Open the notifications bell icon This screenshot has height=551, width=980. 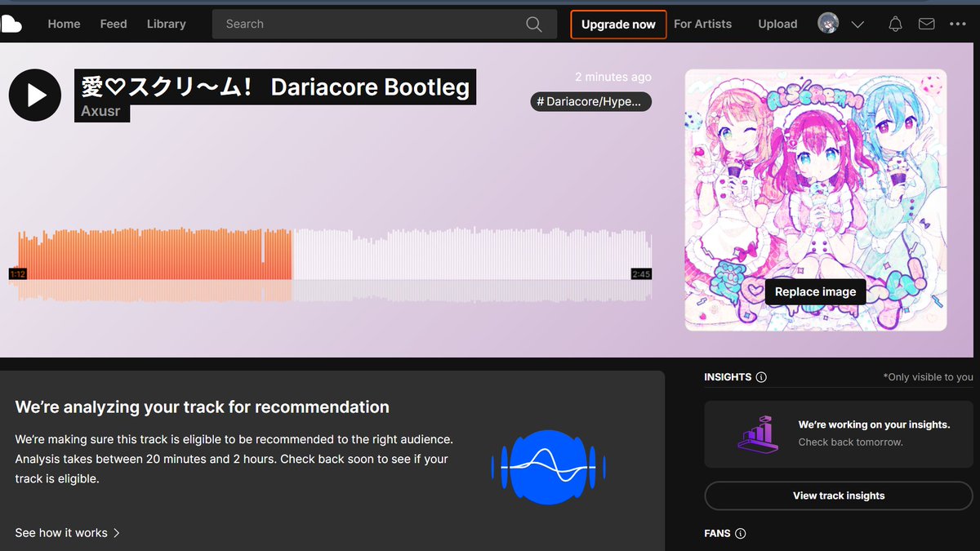[x=895, y=24]
